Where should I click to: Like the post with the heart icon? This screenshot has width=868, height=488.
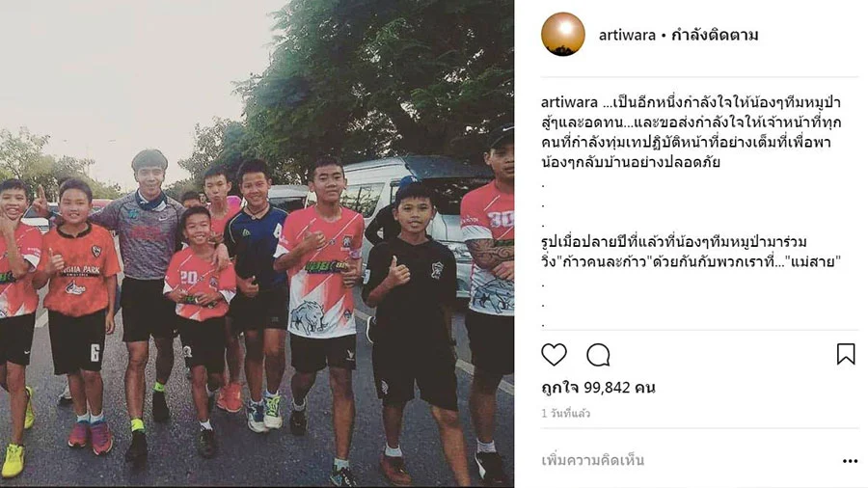click(554, 355)
